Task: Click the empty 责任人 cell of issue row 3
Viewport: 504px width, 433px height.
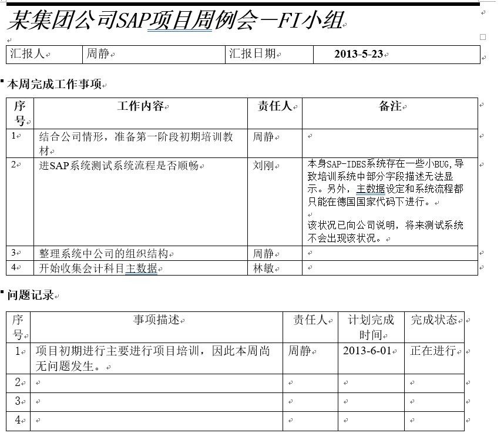Action: (x=311, y=402)
